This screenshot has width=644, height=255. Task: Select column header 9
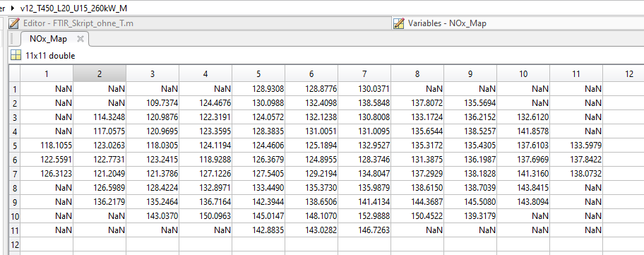[x=470, y=74]
